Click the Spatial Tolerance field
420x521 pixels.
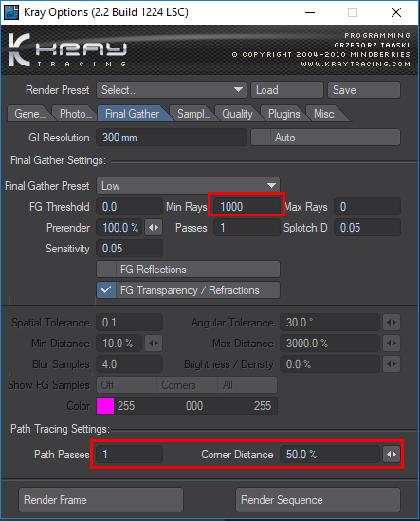pyautogui.click(x=130, y=323)
